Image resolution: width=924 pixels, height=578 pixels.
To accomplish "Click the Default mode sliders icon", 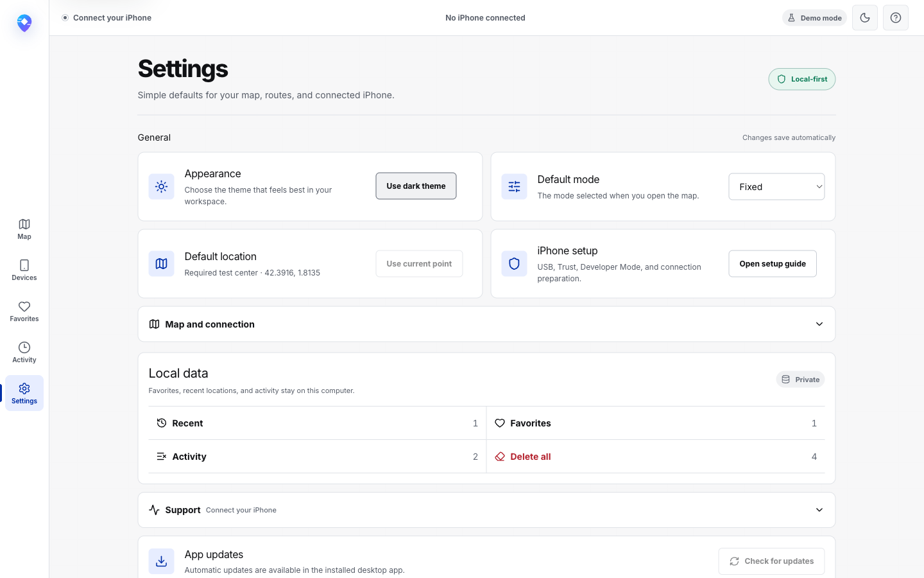I will [x=515, y=187].
